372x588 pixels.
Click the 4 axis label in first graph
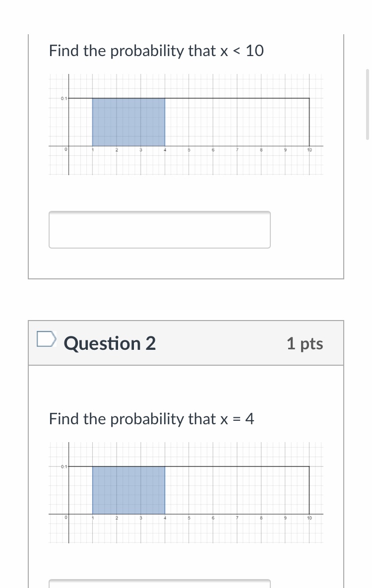tap(165, 150)
